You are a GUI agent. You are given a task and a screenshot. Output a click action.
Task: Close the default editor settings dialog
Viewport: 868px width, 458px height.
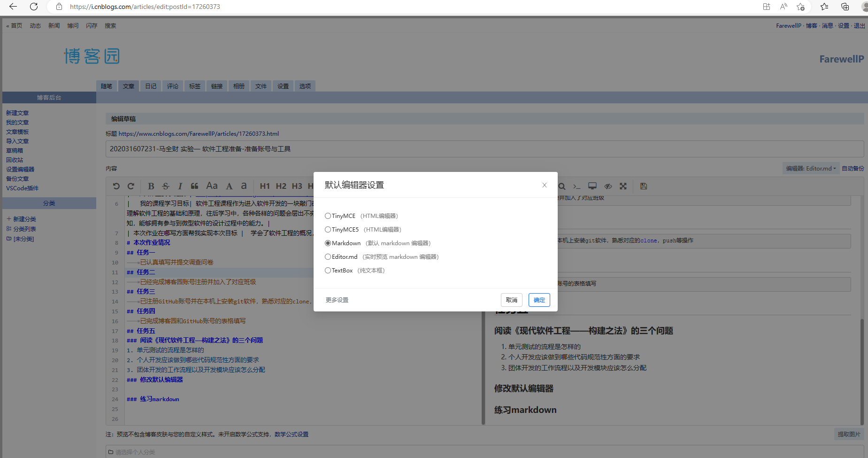tap(545, 185)
